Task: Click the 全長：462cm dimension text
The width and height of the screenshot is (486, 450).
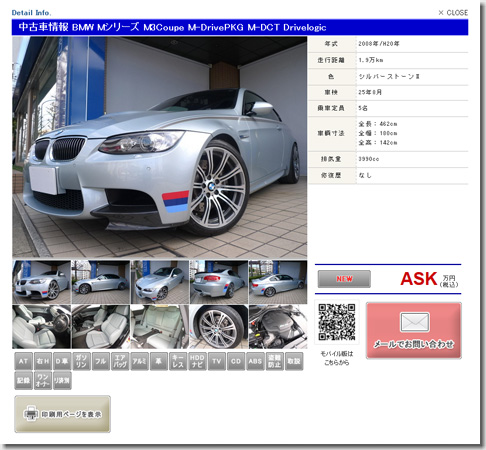Action: click(x=378, y=124)
